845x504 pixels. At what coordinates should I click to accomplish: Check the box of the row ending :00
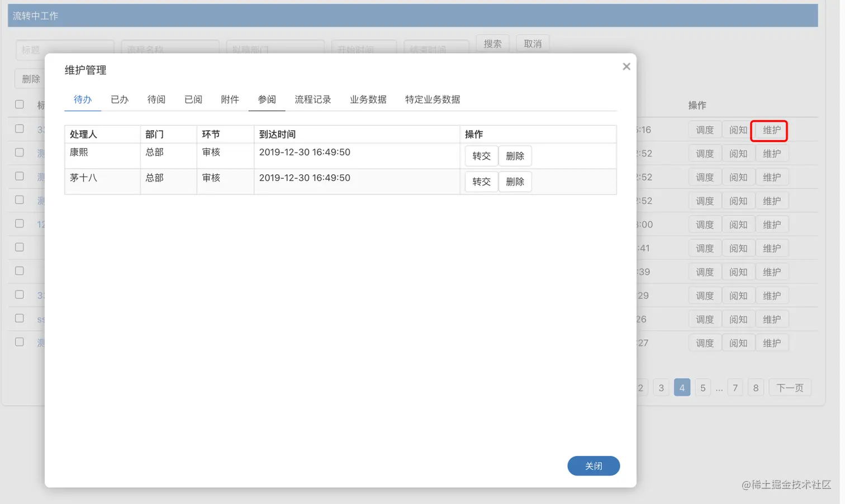(x=20, y=224)
